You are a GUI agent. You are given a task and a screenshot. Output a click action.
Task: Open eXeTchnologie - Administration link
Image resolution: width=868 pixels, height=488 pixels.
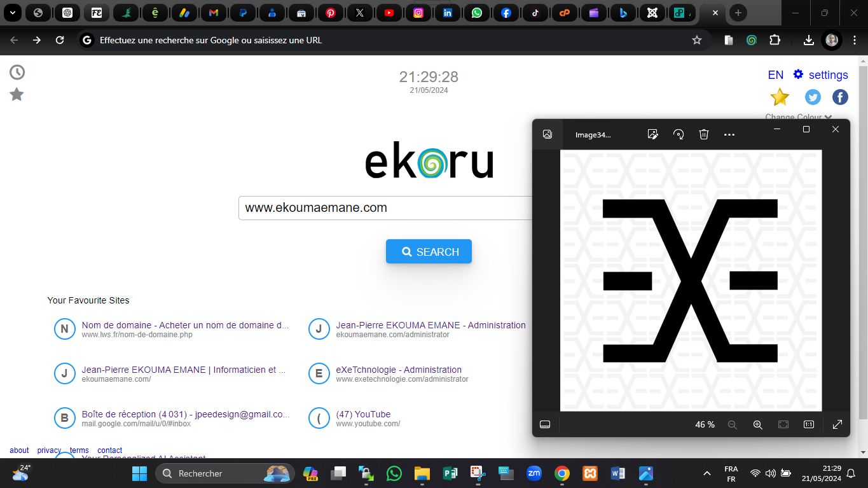tap(399, 370)
